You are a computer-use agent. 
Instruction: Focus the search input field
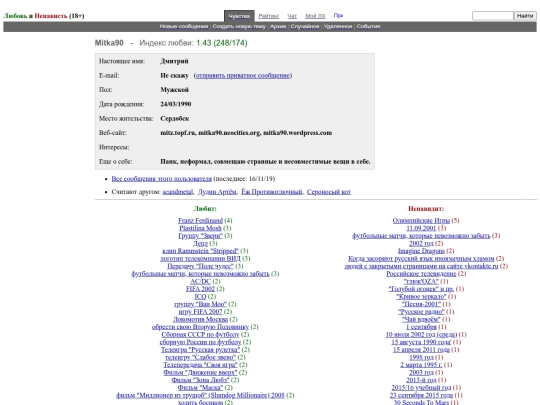pos(492,16)
